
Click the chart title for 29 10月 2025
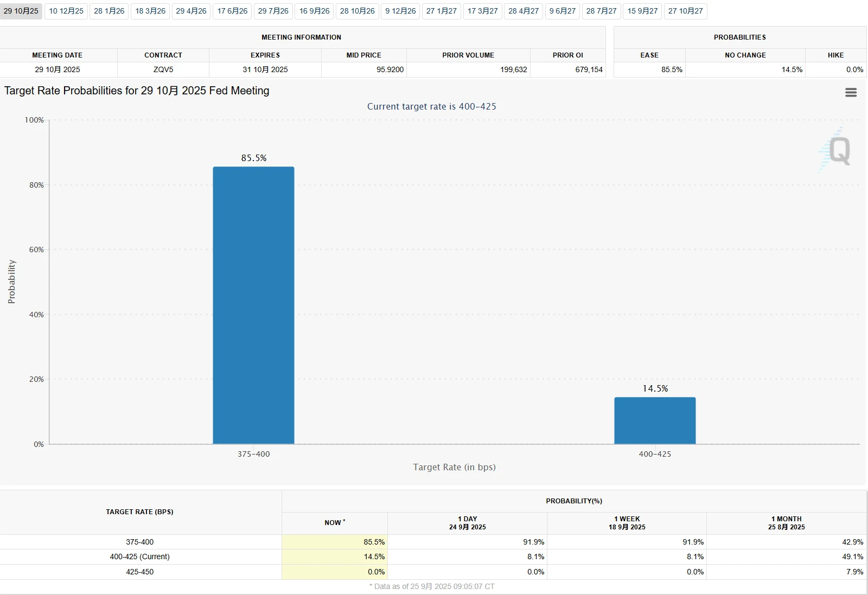point(137,91)
